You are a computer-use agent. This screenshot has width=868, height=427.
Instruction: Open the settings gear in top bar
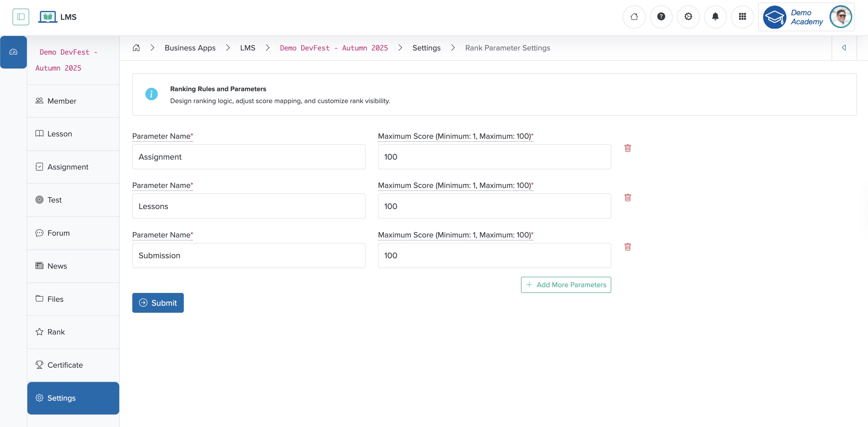688,16
